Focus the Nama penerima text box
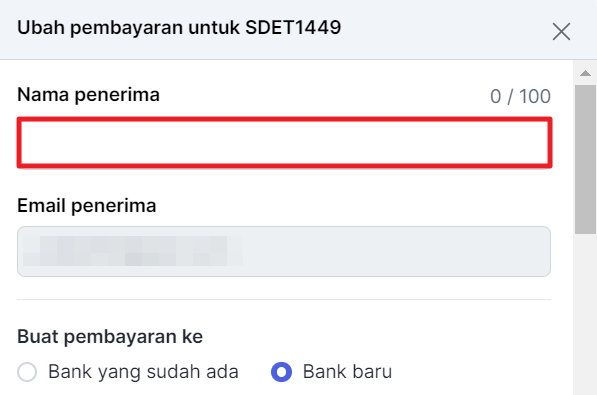The image size is (597, 395). pyautogui.click(x=284, y=142)
